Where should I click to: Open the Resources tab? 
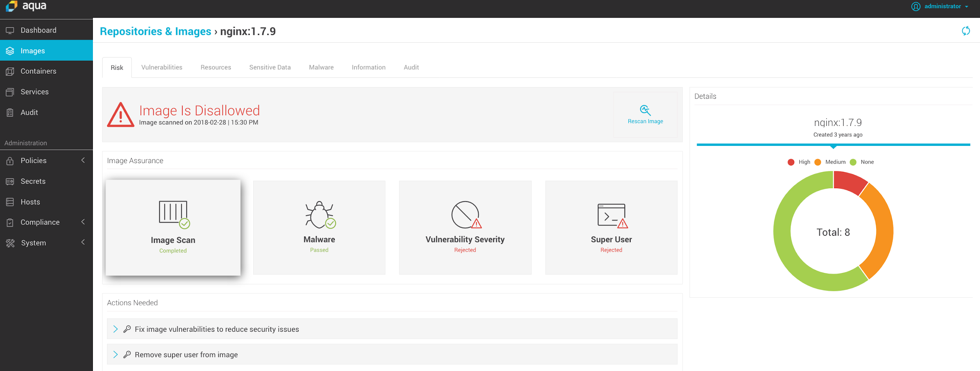point(216,67)
